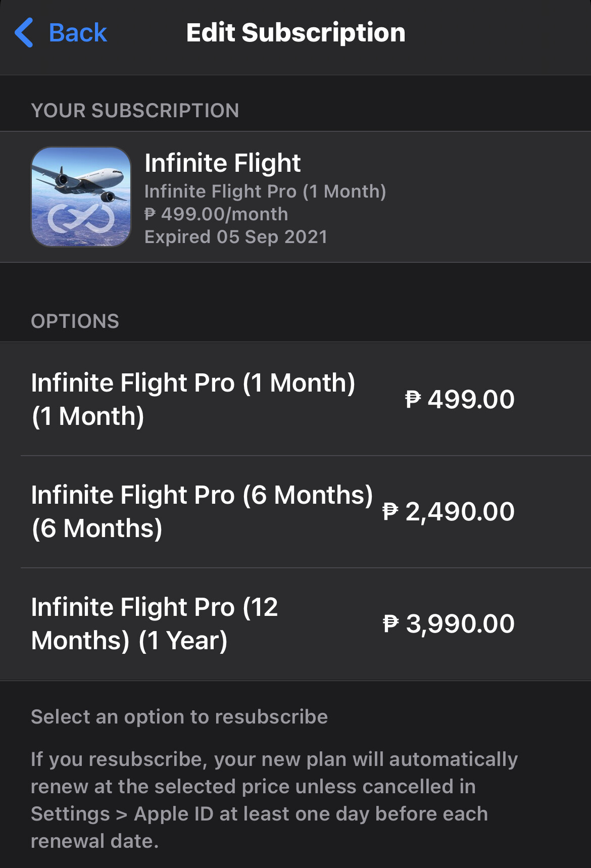Viewport: 591px width, 868px height.
Task: Tap the Infinite Flight app title
Action: point(222,163)
